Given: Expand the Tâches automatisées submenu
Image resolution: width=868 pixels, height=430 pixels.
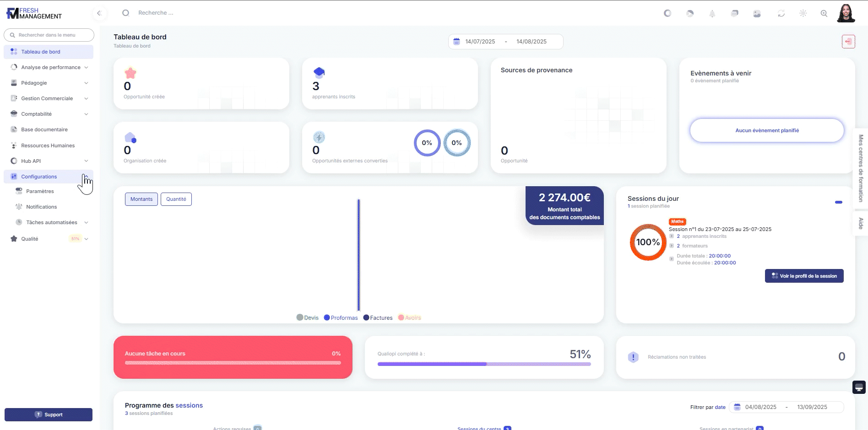Looking at the screenshot, I should pos(86,223).
